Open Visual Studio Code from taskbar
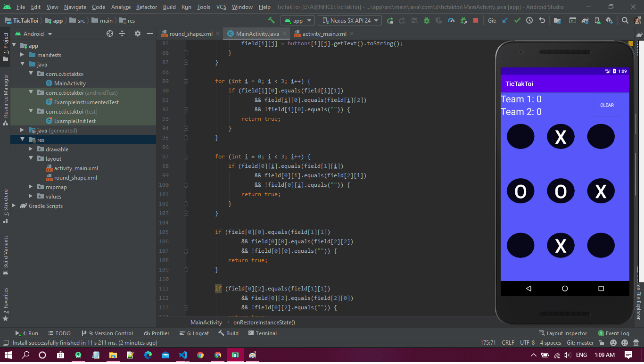The width and height of the screenshot is (644, 364). pyautogui.click(x=183, y=355)
